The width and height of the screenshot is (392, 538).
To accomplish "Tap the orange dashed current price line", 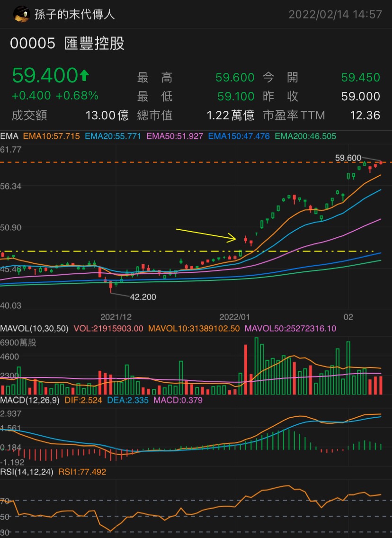I will [196, 162].
